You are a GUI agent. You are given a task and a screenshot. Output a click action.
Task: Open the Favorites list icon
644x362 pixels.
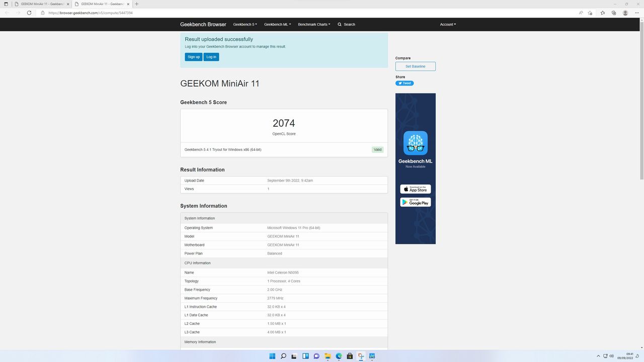pyautogui.click(x=603, y=13)
